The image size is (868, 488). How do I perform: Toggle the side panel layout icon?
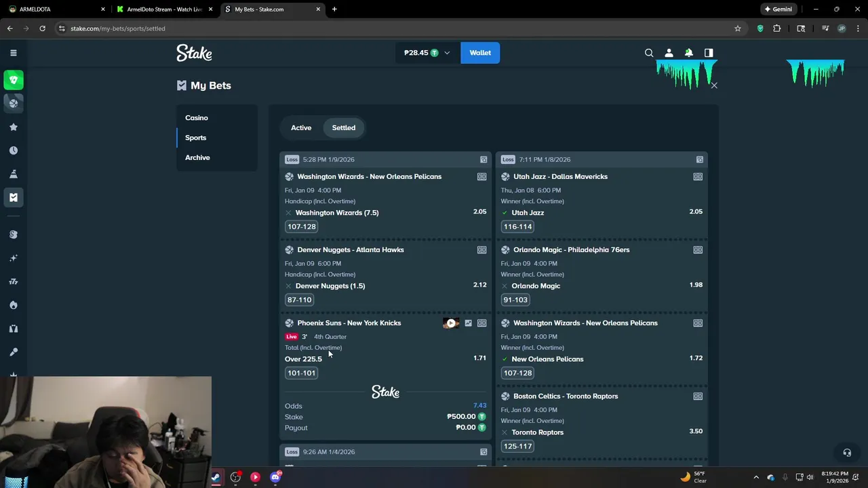pos(709,53)
